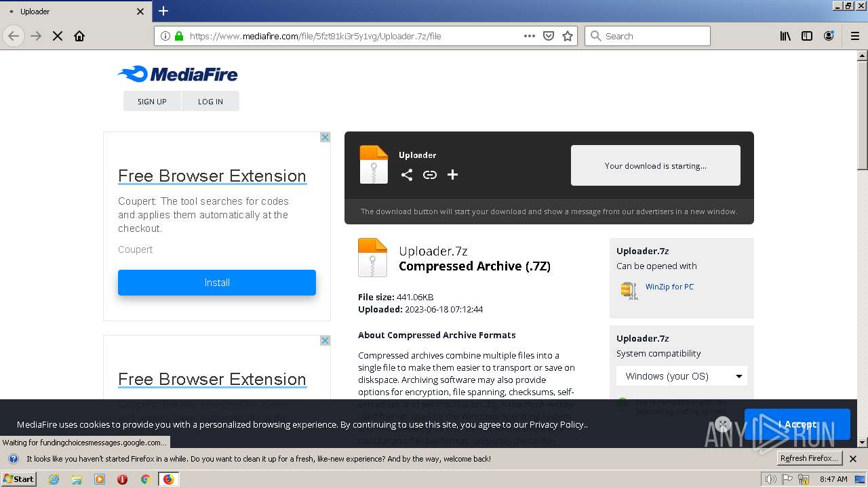Click the Firefox Search field
This screenshot has height=488, width=868.
tap(648, 36)
